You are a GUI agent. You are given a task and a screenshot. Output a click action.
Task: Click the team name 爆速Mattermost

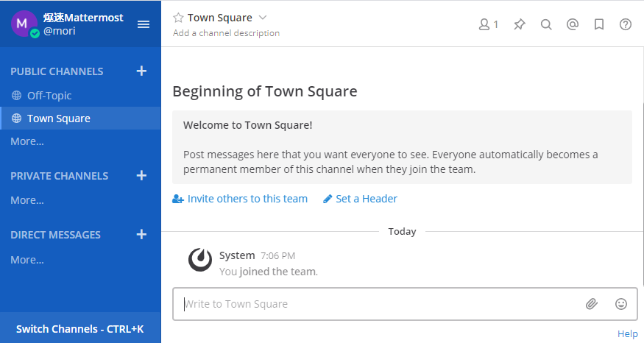pyautogui.click(x=83, y=18)
